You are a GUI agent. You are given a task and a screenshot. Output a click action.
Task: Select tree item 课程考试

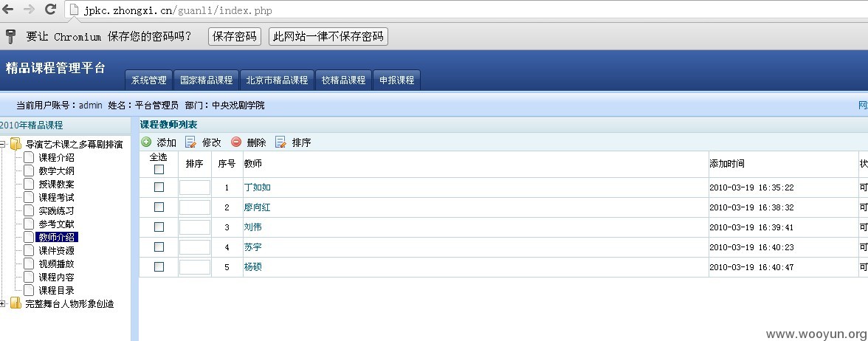56,198
